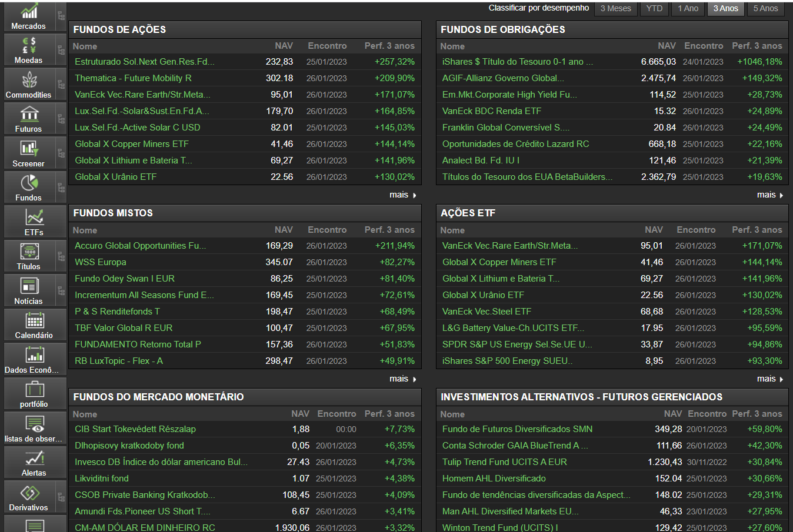Show mais under Fundos Mistos
Screen dimensions: 793x532
point(403,379)
